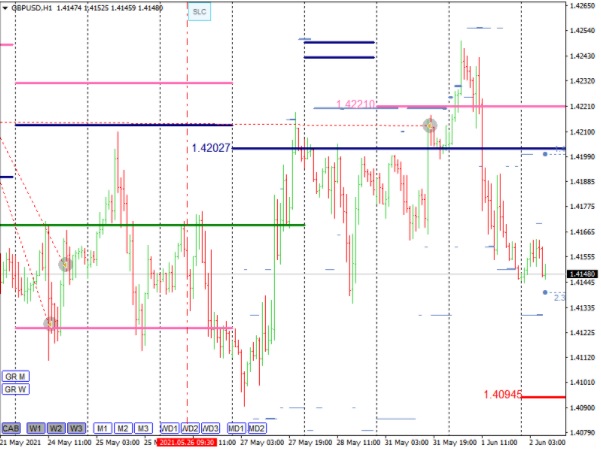Activate the W2 level button
The image size is (601, 451).
[56, 428]
